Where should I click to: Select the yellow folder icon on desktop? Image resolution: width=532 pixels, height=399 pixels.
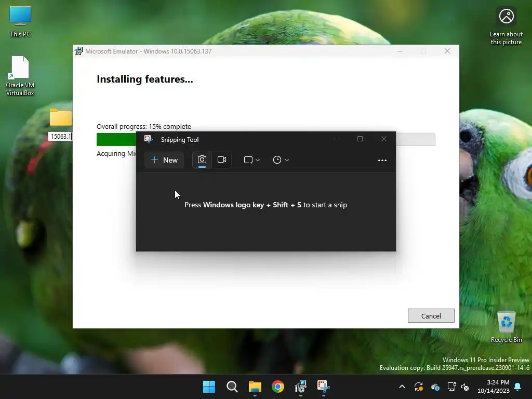coord(60,117)
